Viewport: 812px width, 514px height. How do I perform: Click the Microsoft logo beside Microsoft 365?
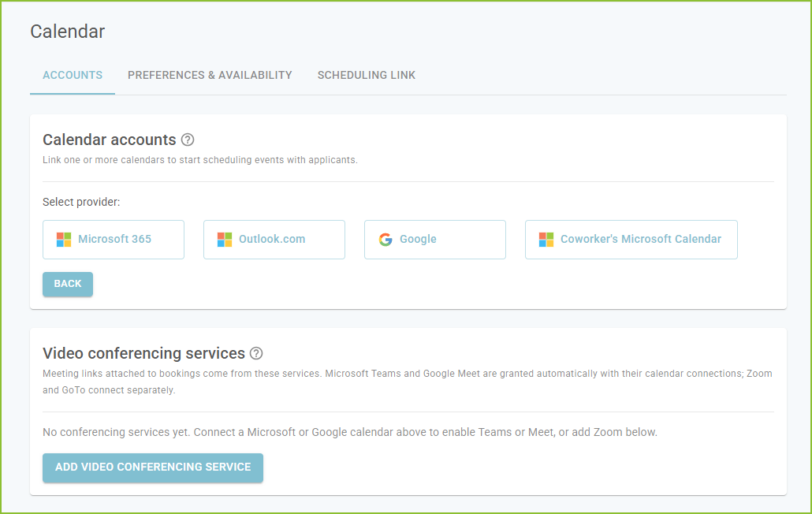[64, 239]
